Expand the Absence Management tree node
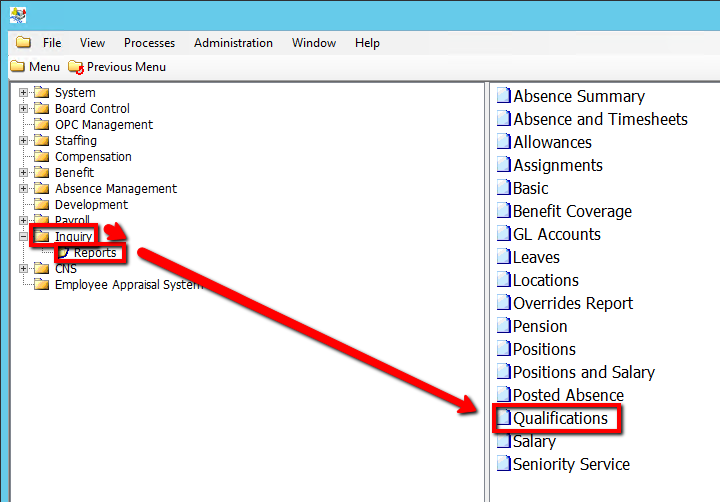 coord(23,189)
